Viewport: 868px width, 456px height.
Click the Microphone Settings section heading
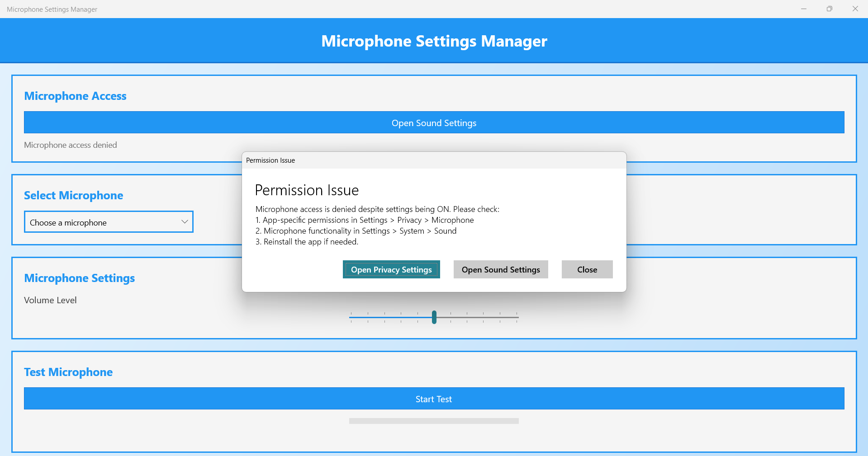point(79,278)
